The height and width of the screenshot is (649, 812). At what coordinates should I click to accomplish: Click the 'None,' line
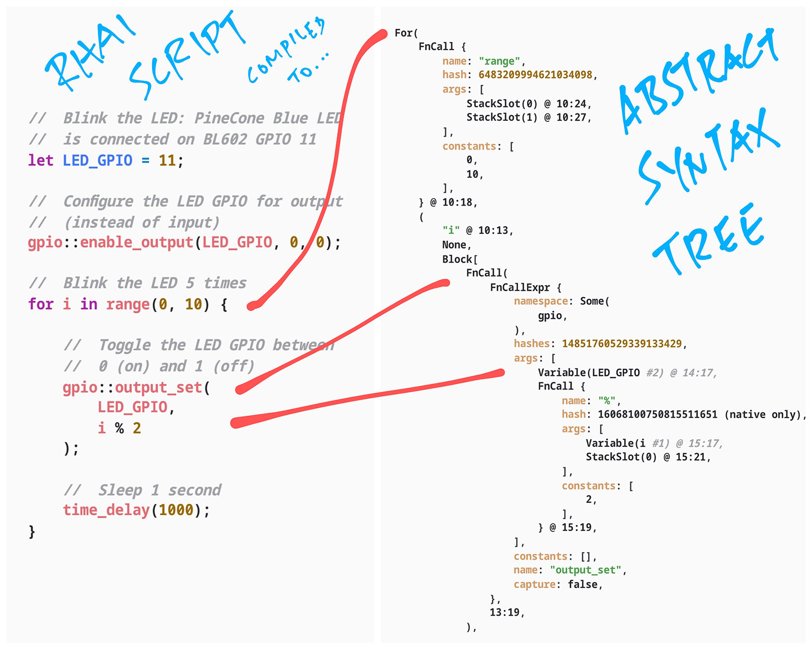point(457,245)
